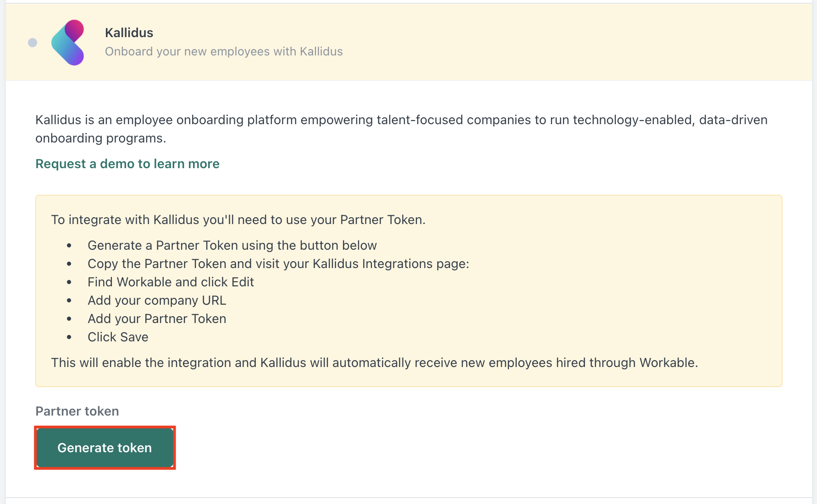Click the Partner token label
Screen dimensions: 817x504
coord(77,411)
